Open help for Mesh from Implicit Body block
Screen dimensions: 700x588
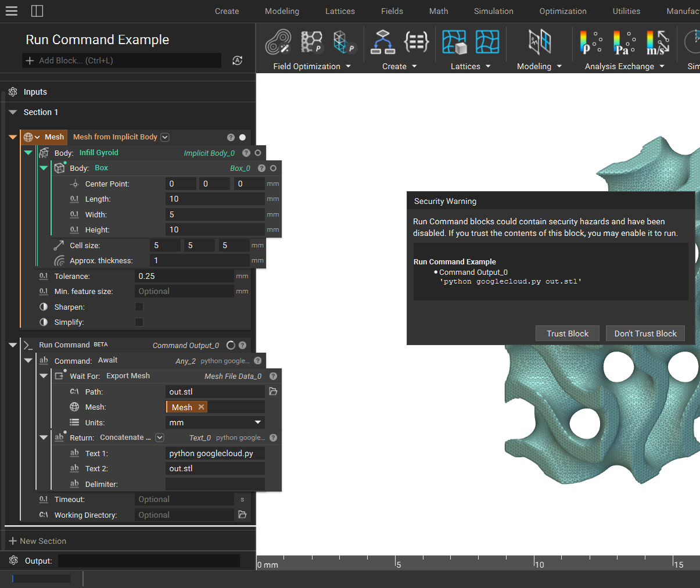pyautogui.click(x=231, y=137)
